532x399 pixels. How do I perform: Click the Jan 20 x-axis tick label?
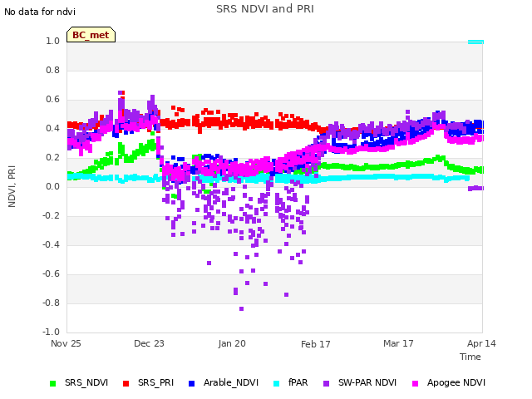(x=232, y=343)
